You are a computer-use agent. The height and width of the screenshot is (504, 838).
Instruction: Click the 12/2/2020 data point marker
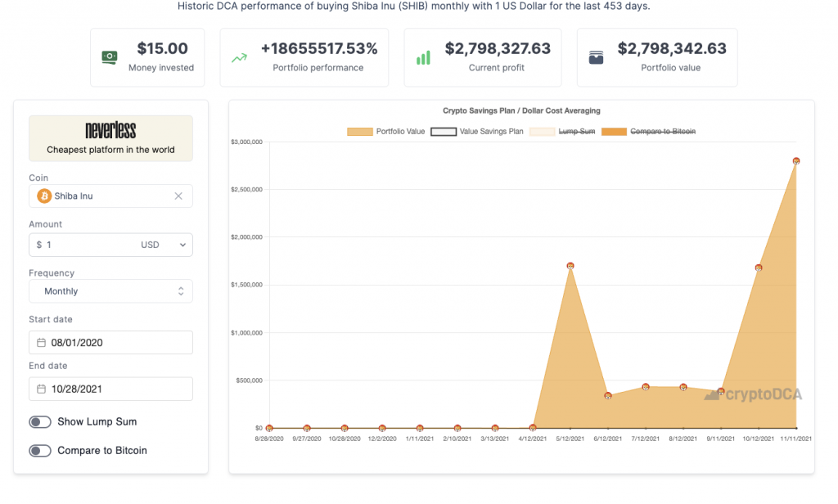382,428
